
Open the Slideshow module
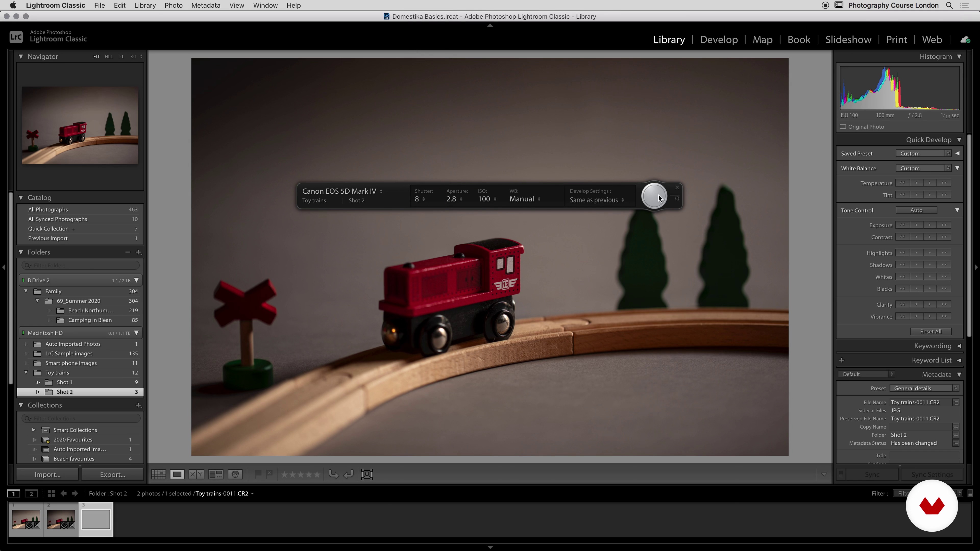(848, 40)
